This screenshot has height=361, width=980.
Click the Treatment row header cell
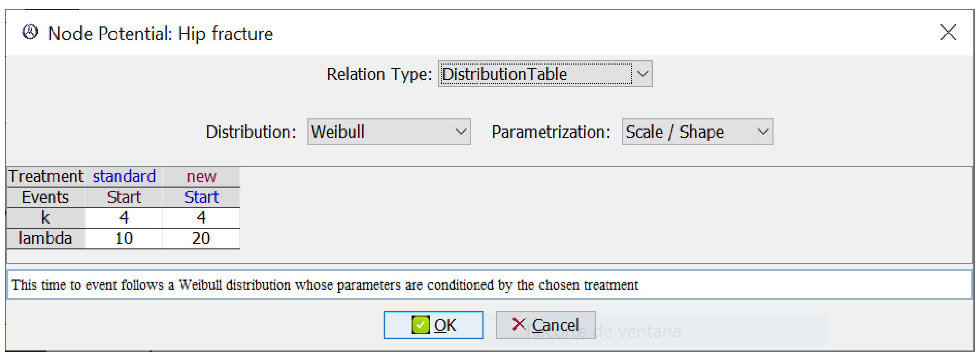point(46,177)
